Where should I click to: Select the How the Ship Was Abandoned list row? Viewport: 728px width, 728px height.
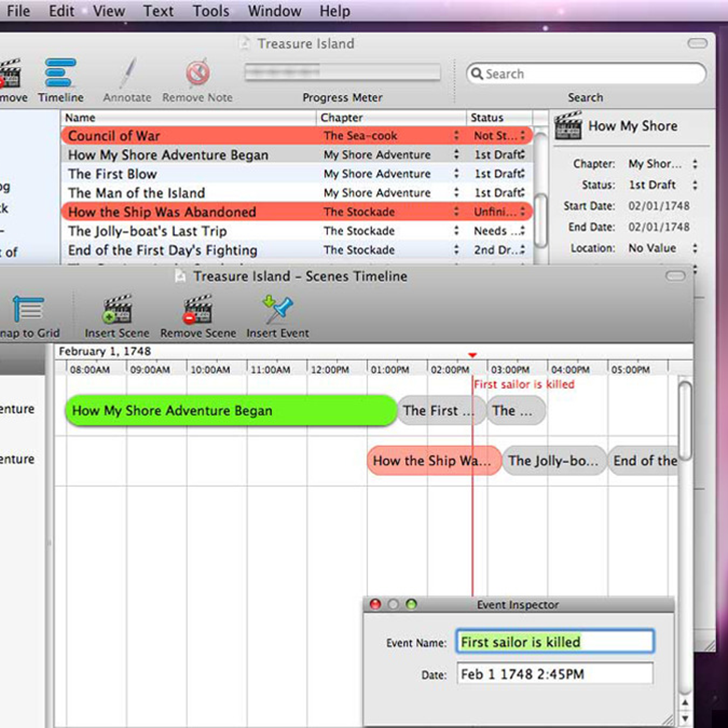[x=297, y=212]
